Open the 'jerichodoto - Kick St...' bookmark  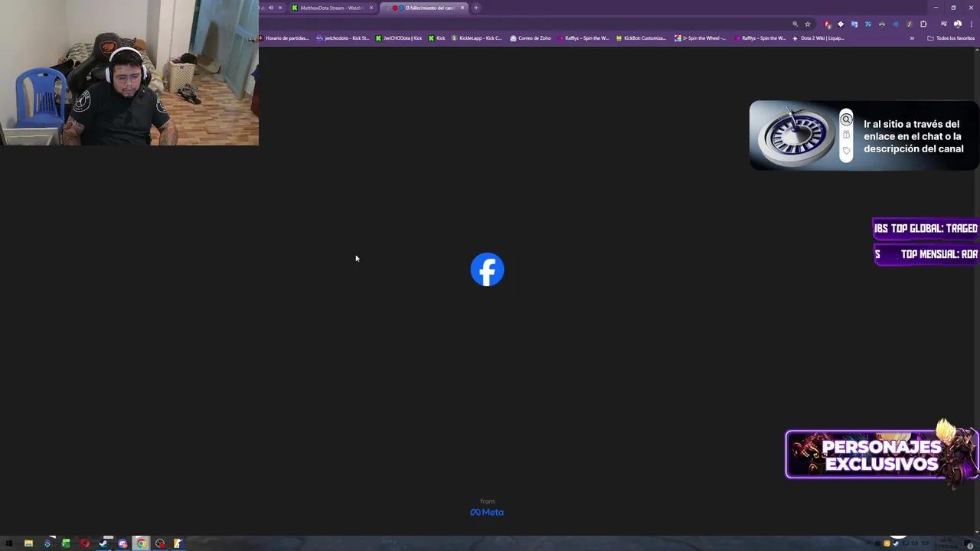[x=342, y=37]
